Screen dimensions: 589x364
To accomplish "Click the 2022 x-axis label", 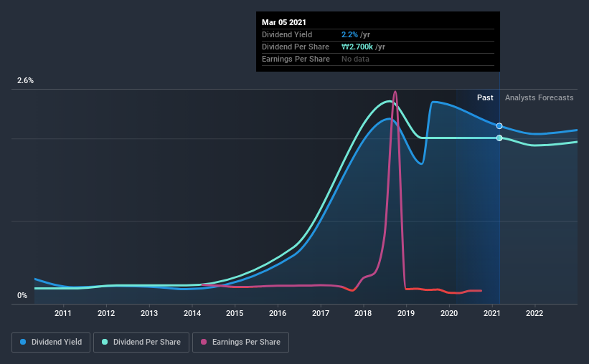I will pyautogui.click(x=534, y=313).
